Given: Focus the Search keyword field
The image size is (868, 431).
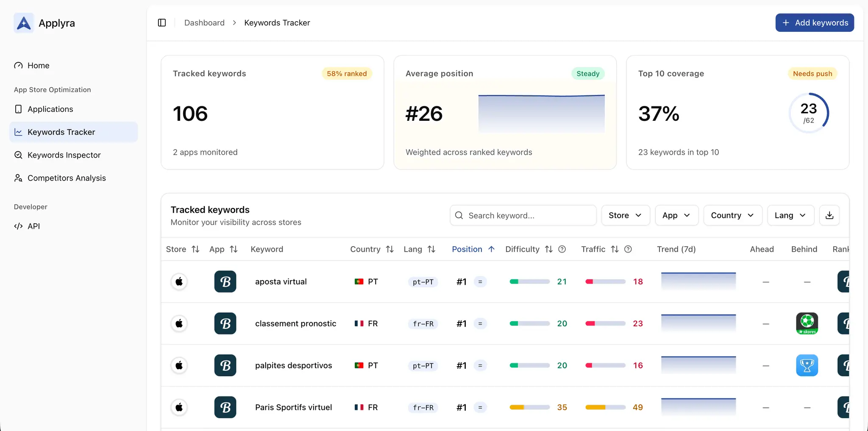Looking at the screenshot, I should pyautogui.click(x=523, y=216).
